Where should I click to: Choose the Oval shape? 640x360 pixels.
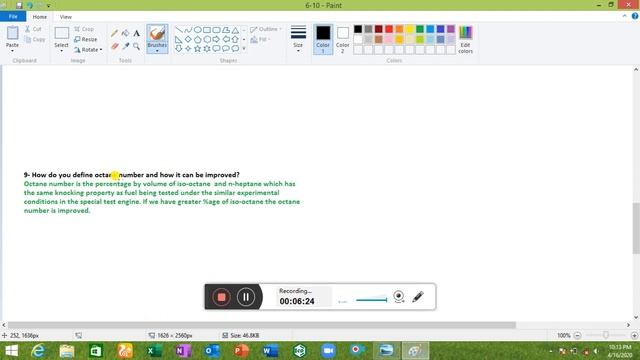(198, 30)
